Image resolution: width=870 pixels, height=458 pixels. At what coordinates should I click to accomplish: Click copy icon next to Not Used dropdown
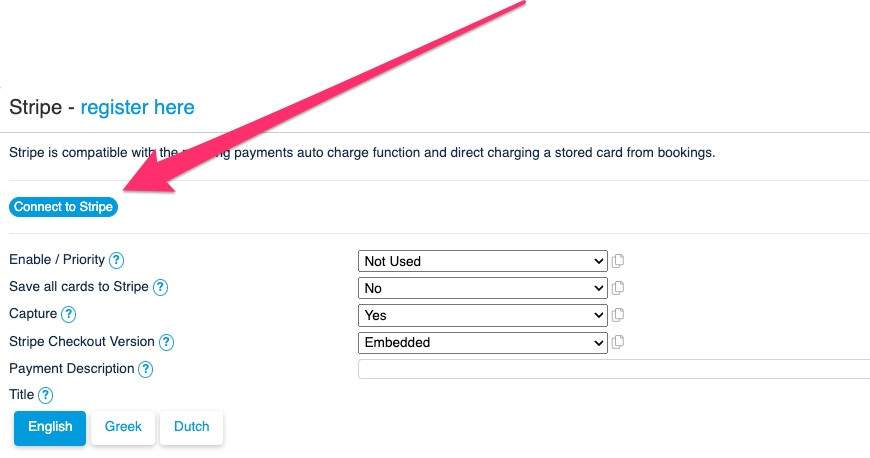pos(618,261)
